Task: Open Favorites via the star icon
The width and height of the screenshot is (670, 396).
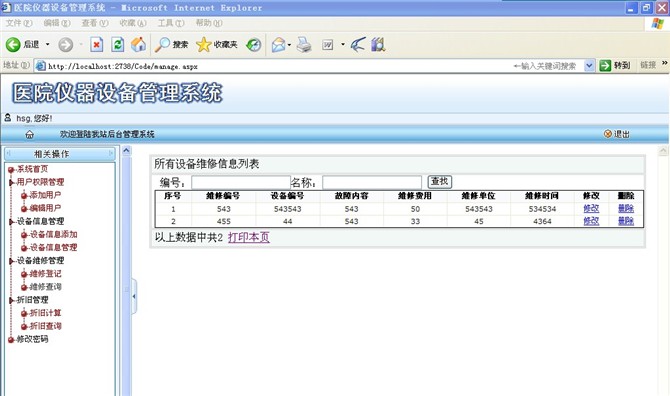Action: click(203, 44)
